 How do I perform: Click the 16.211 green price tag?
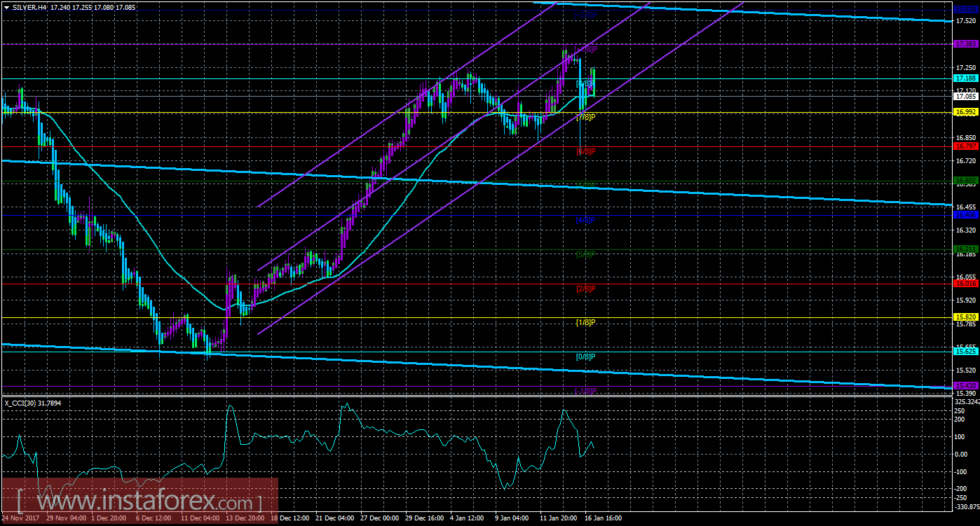tap(966, 249)
